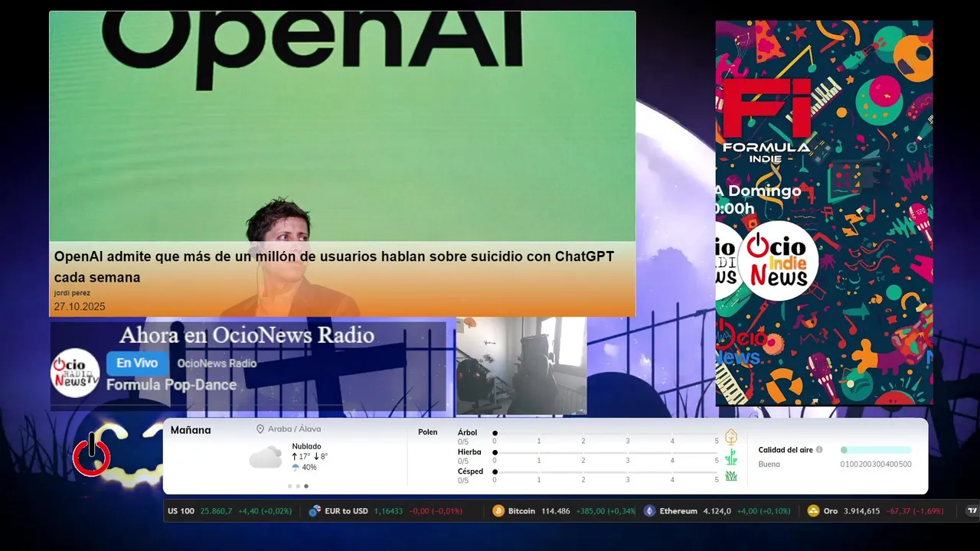Select the second weather carousel dot

[x=298, y=486]
